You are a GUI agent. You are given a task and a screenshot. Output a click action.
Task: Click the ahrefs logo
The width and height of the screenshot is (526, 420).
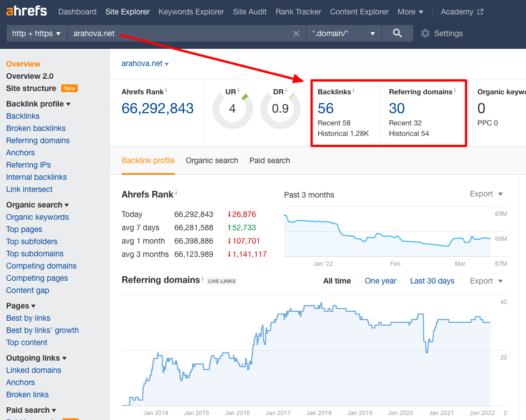[27, 12]
